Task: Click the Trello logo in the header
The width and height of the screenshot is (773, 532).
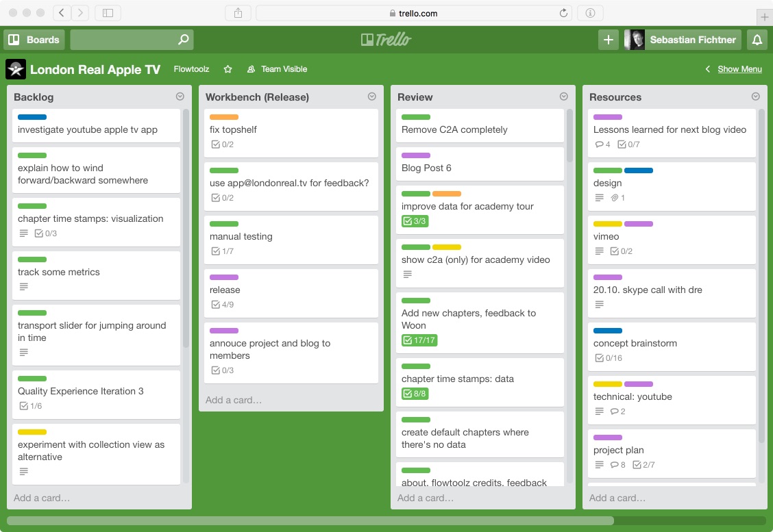Action: point(386,40)
